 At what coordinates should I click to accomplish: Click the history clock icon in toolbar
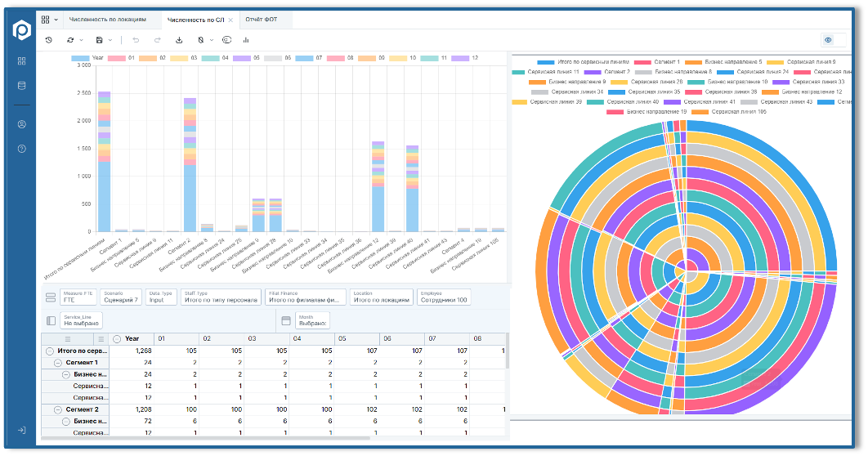(49, 39)
